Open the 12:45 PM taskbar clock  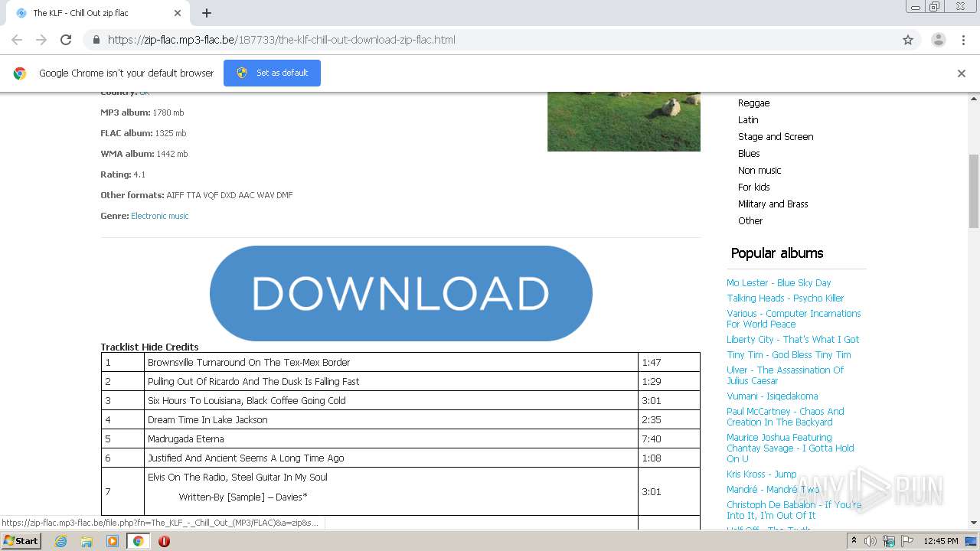941,541
